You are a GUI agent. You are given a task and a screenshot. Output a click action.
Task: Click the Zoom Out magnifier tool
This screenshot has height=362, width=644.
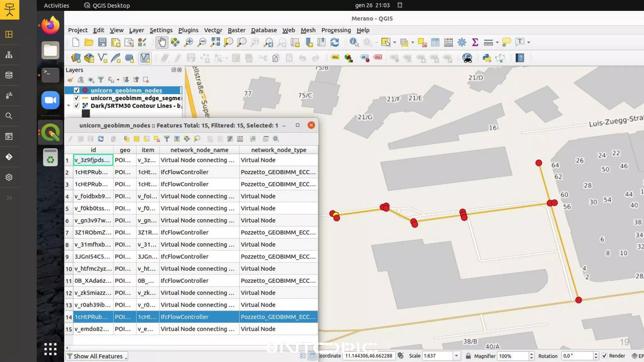pyautogui.click(x=202, y=42)
